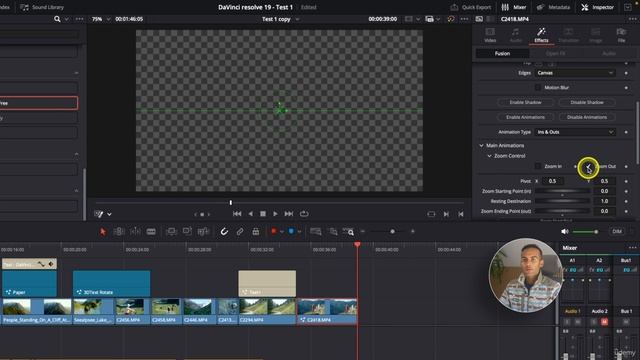
Task: Switch to Open FX sub-tab
Action: [556, 53]
